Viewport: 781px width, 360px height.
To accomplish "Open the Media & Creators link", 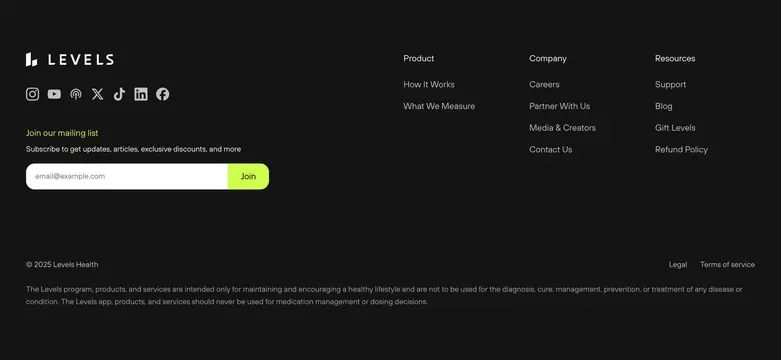I will click(562, 128).
